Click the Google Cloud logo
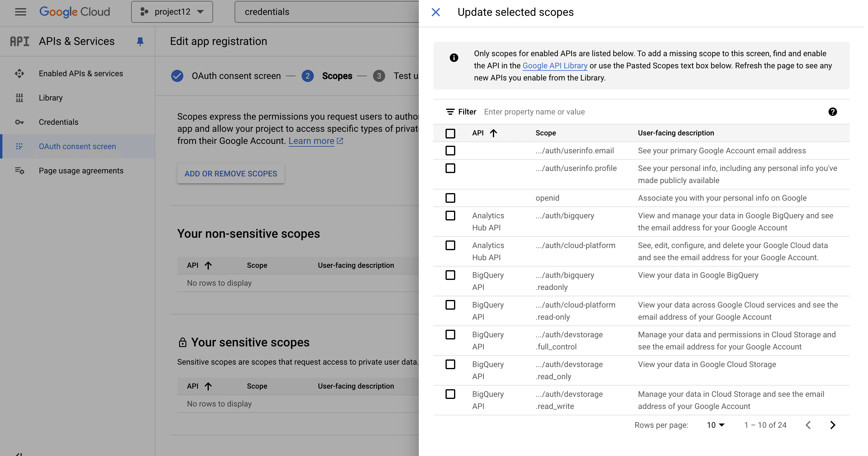 (74, 12)
